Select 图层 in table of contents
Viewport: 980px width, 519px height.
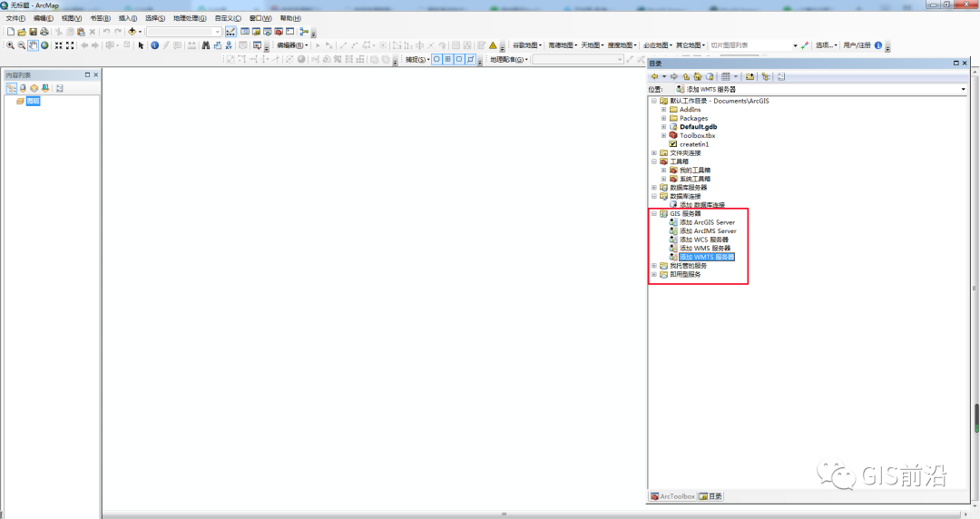click(33, 101)
